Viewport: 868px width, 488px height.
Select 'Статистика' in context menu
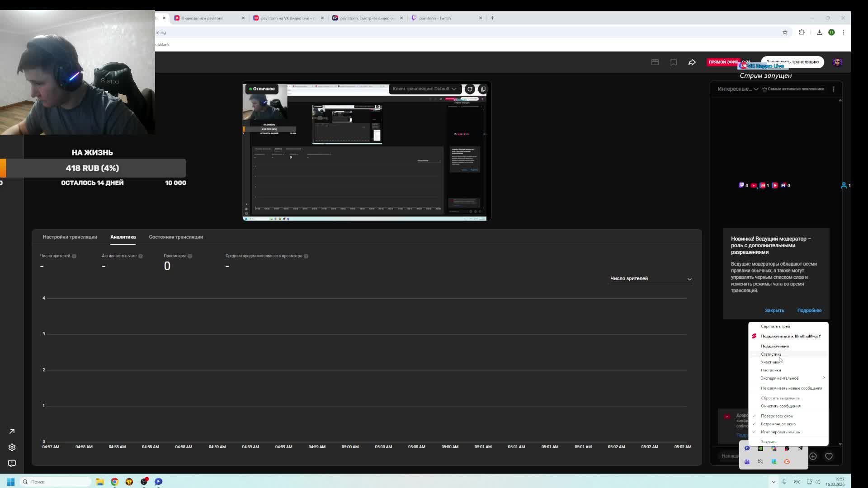[x=770, y=354]
